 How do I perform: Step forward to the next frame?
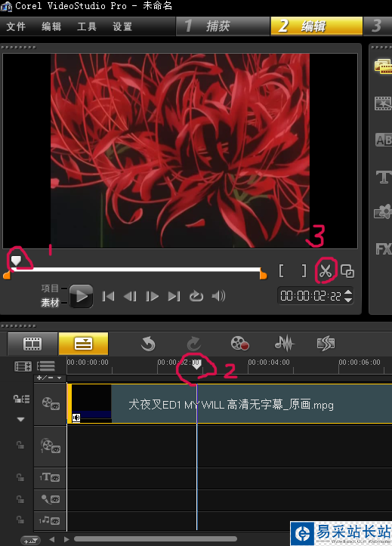point(152,296)
